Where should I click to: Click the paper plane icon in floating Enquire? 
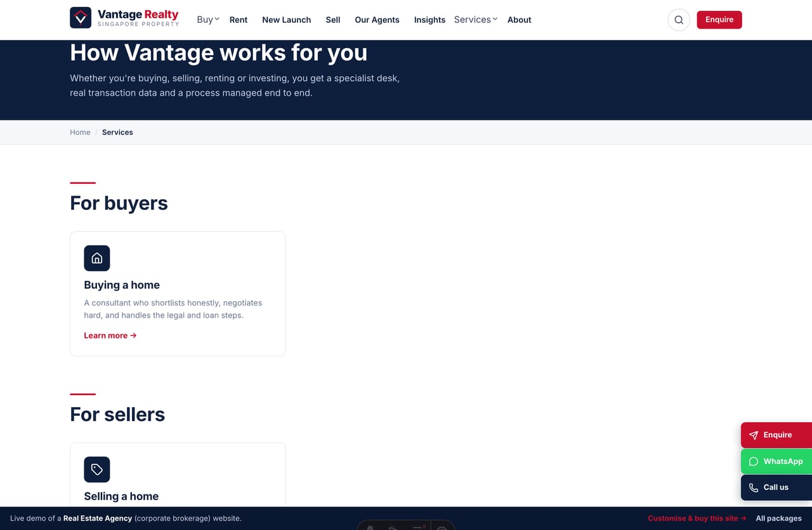754,435
